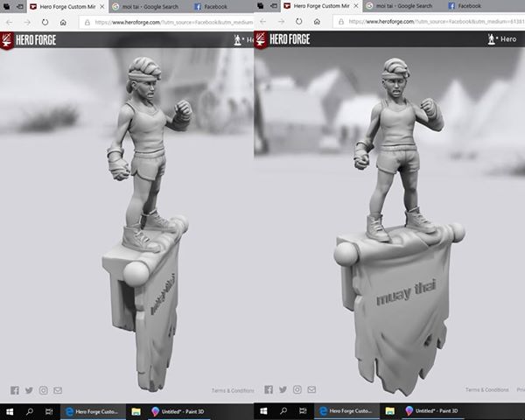Viewport: 525px width, 420px height.
Task: Open Untitled Paint 3D on right taskbar
Action: coord(432,410)
